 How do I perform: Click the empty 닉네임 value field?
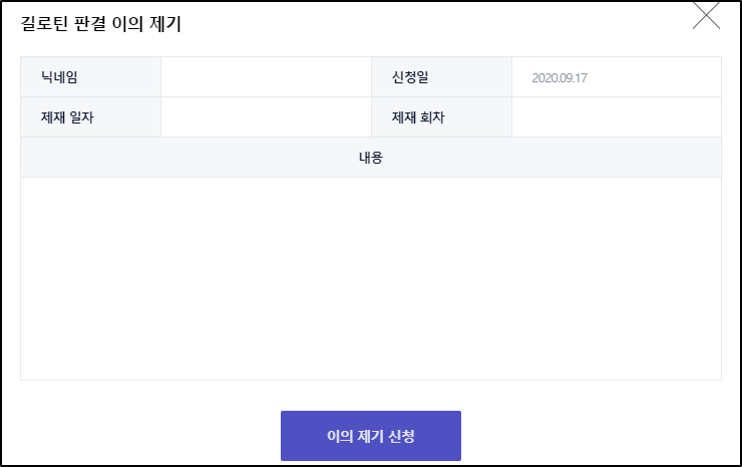265,77
